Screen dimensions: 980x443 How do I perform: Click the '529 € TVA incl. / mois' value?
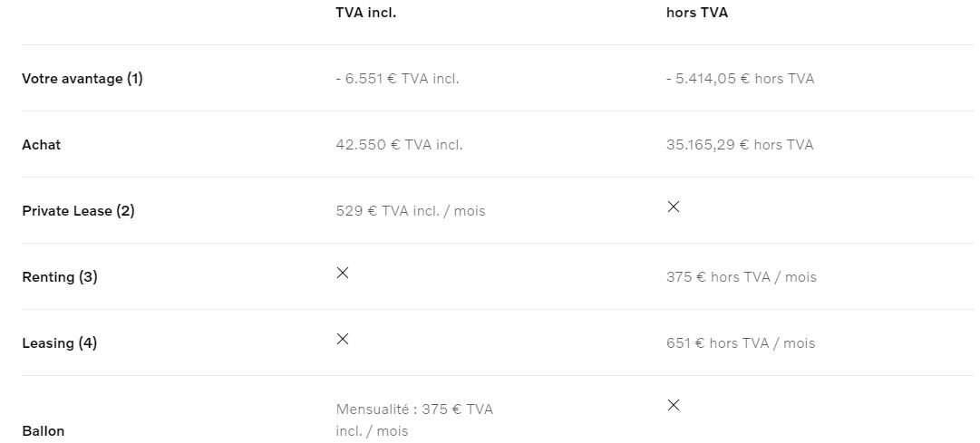pyautogui.click(x=410, y=211)
